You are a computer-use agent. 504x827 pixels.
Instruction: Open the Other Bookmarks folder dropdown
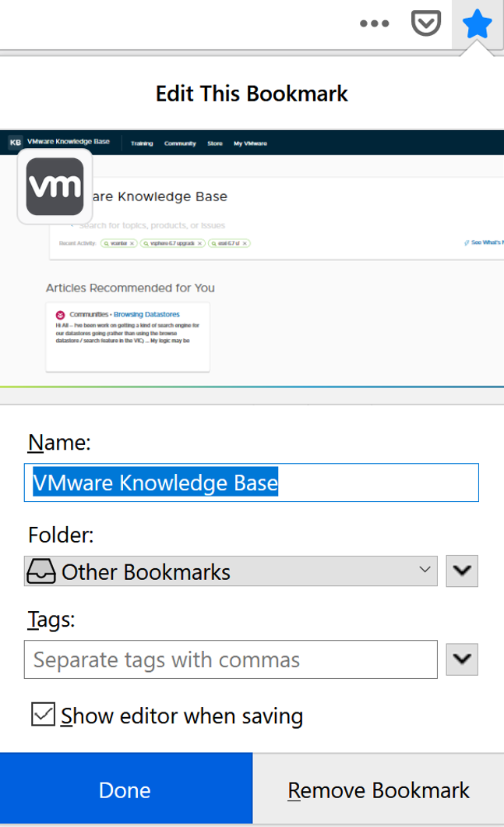231,571
